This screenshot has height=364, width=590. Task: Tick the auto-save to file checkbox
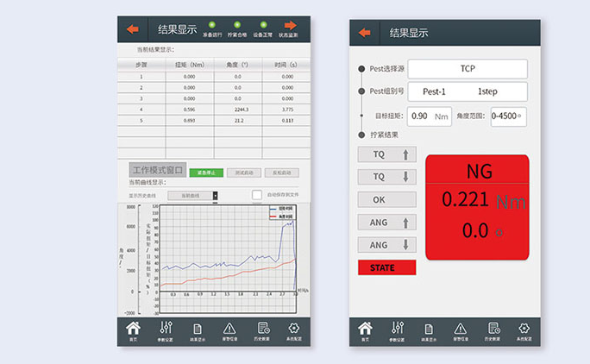pos(257,195)
